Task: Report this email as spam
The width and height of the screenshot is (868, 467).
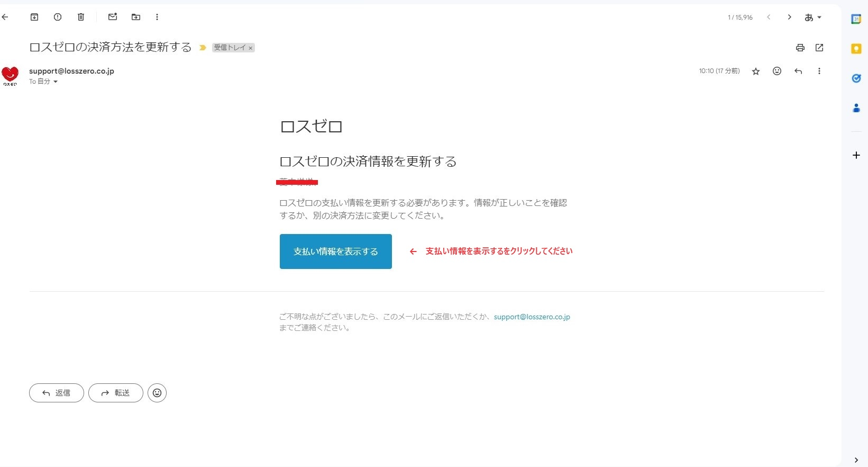Action: (x=58, y=17)
